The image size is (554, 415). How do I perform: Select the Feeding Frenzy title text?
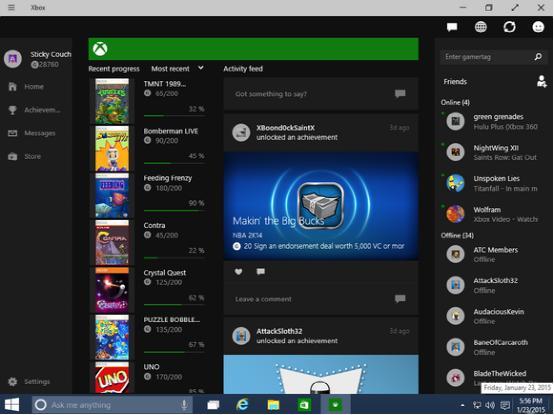[167, 178]
